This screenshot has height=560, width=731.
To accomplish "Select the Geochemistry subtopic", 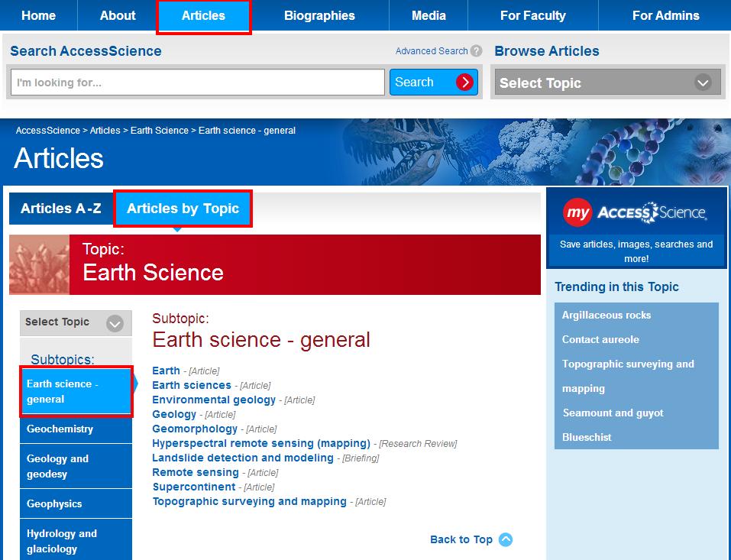I will [x=76, y=429].
